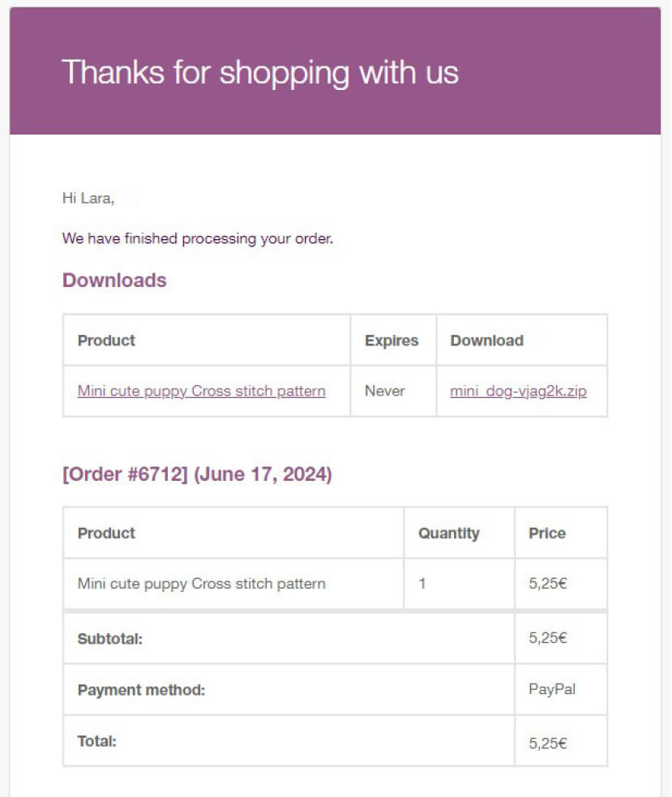This screenshot has height=797, width=672.
Task: Click the Total amount 5,25€
Action: tap(547, 741)
